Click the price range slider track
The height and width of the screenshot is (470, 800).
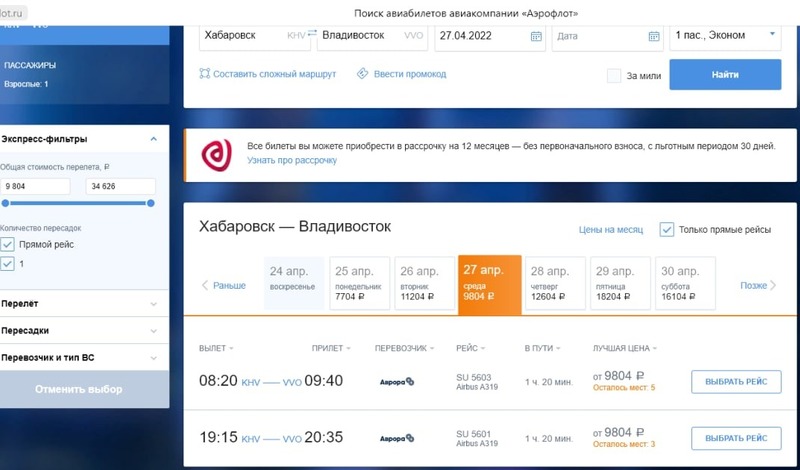[78, 203]
